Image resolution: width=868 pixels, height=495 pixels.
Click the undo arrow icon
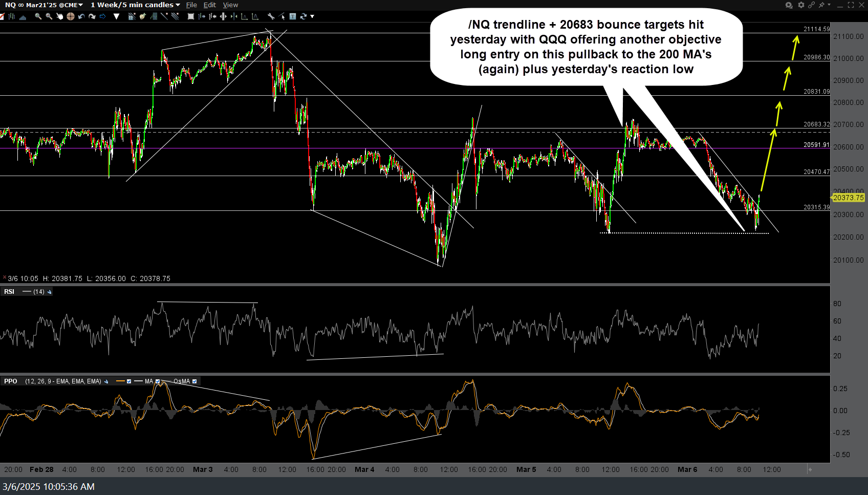click(81, 16)
